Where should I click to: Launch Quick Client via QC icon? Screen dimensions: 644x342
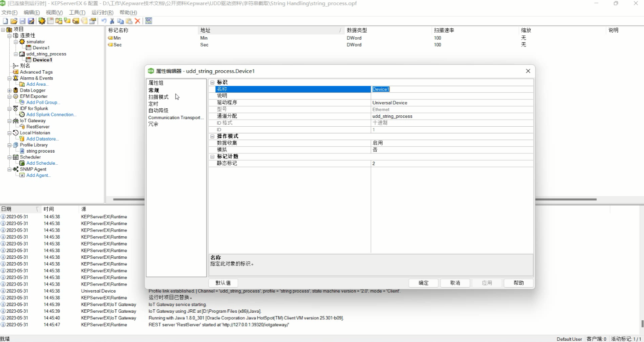[148, 21]
